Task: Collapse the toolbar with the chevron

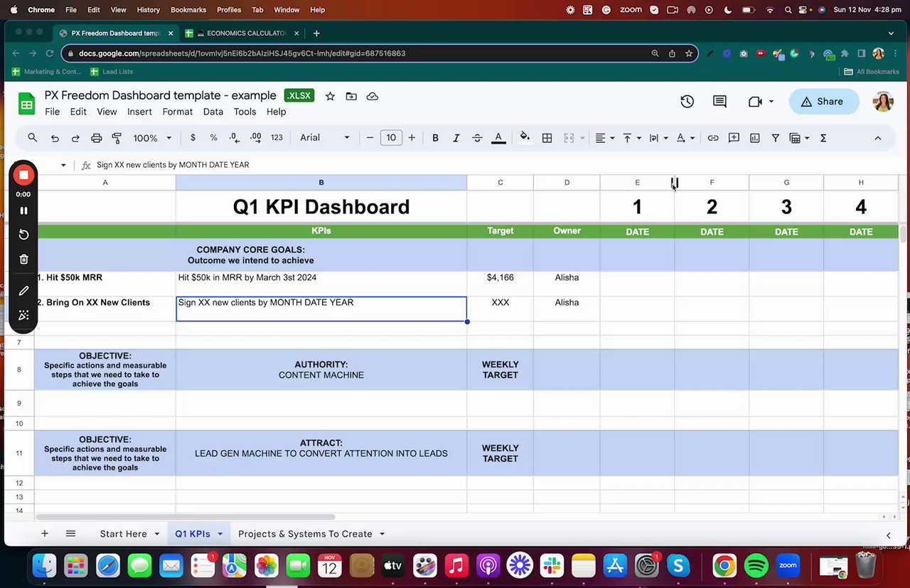Action: tap(878, 138)
